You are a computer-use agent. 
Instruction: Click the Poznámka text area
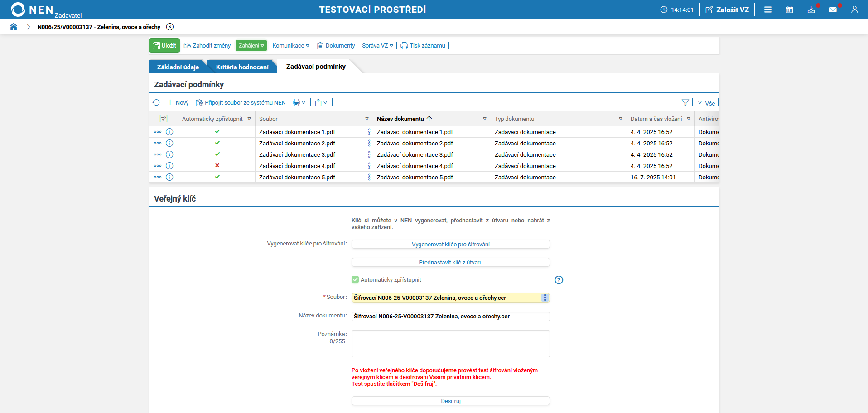tap(451, 344)
